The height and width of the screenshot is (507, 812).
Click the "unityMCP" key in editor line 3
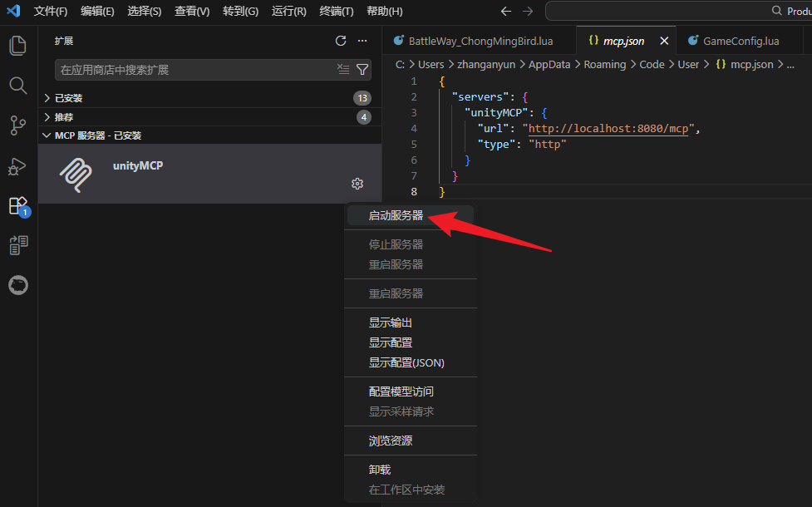click(x=496, y=112)
